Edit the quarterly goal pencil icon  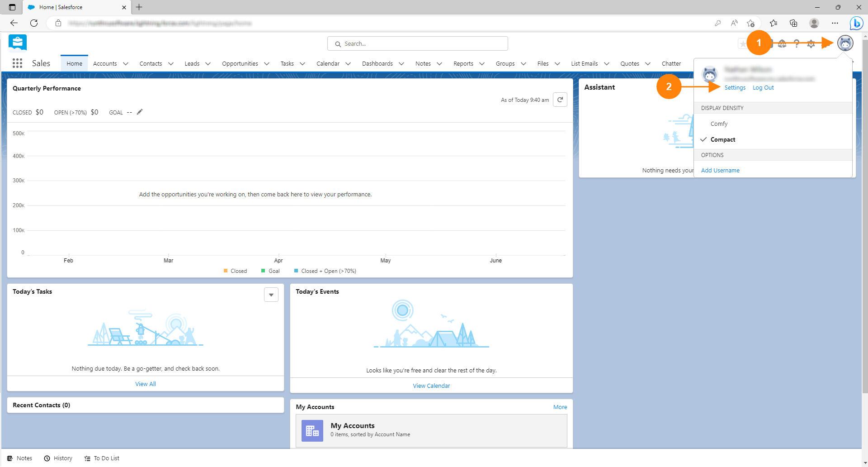pyautogui.click(x=140, y=112)
